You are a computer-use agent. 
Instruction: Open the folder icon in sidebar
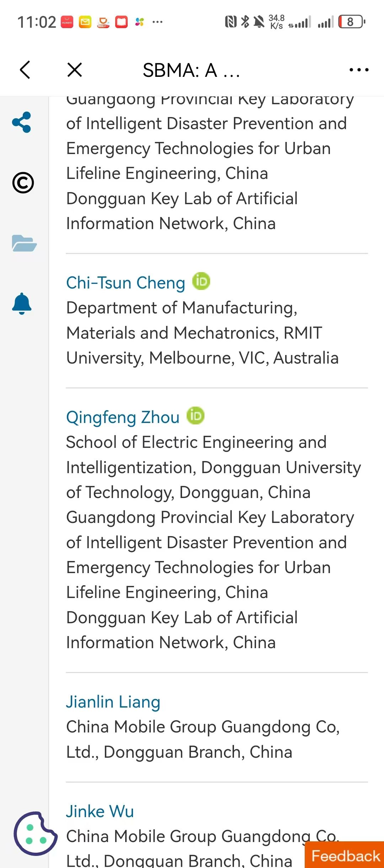(x=24, y=243)
